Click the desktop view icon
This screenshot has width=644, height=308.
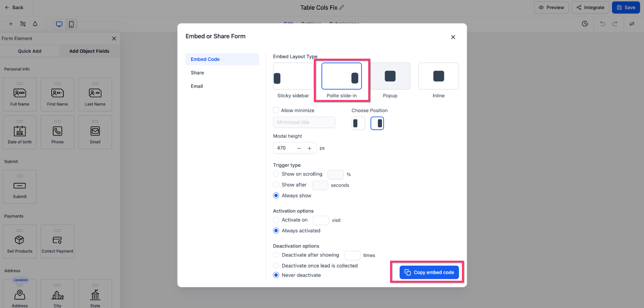(x=59, y=24)
